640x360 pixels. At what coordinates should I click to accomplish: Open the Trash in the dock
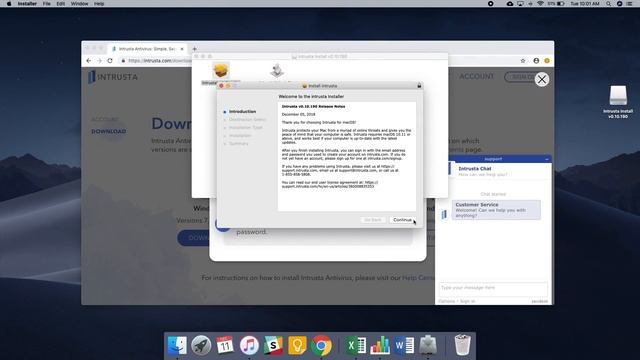[462, 345]
